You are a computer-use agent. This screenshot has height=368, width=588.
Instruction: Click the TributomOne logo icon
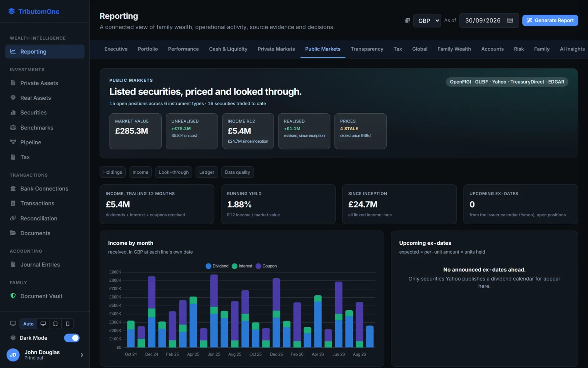(x=12, y=11)
